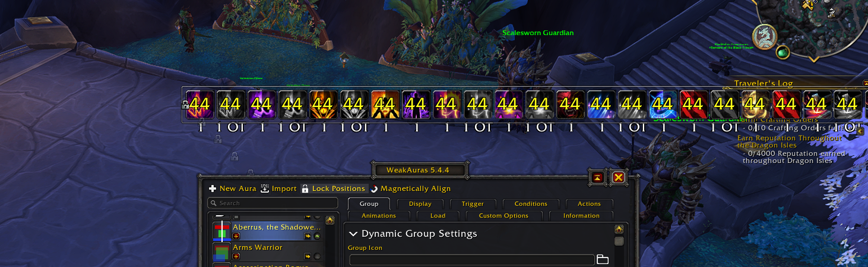The image size is (868, 267).
Task: Click the settings scrollbar thumb in the Group panel
Action: point(619,241)
